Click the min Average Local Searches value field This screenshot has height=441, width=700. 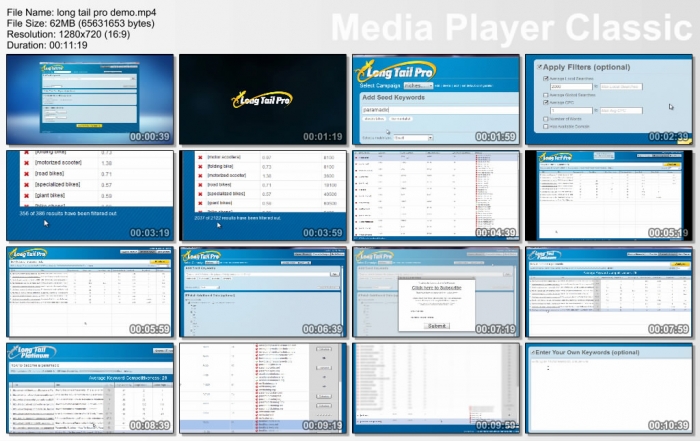pos(572,85)
